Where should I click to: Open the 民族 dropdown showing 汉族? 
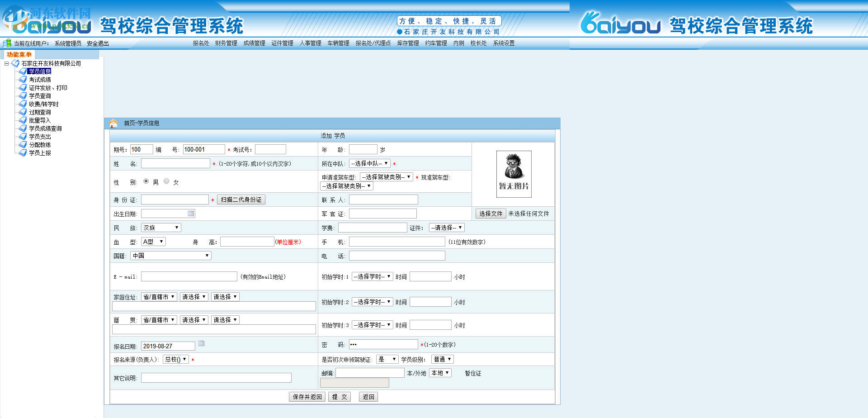(161, 228)
